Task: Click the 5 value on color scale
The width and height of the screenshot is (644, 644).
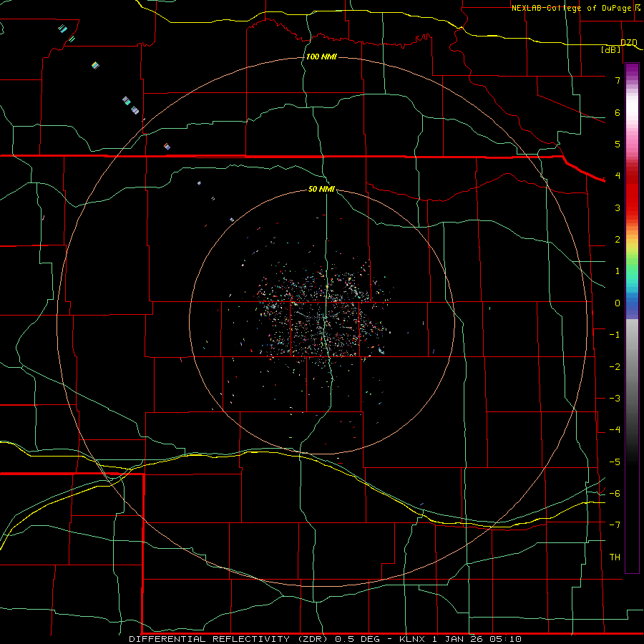Action: (x=618, y=144)
